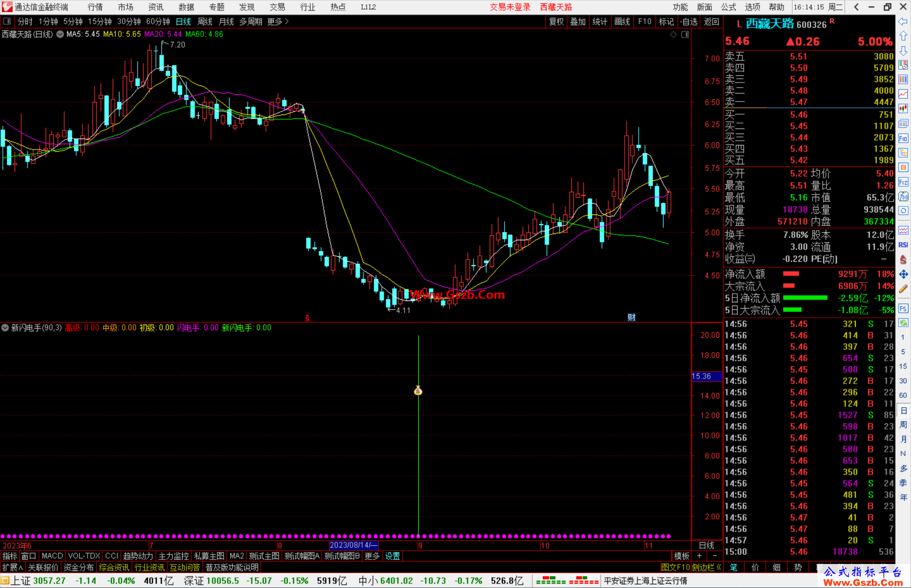
Task: Click the 画线 button
Action: click(x=622, y=21)
